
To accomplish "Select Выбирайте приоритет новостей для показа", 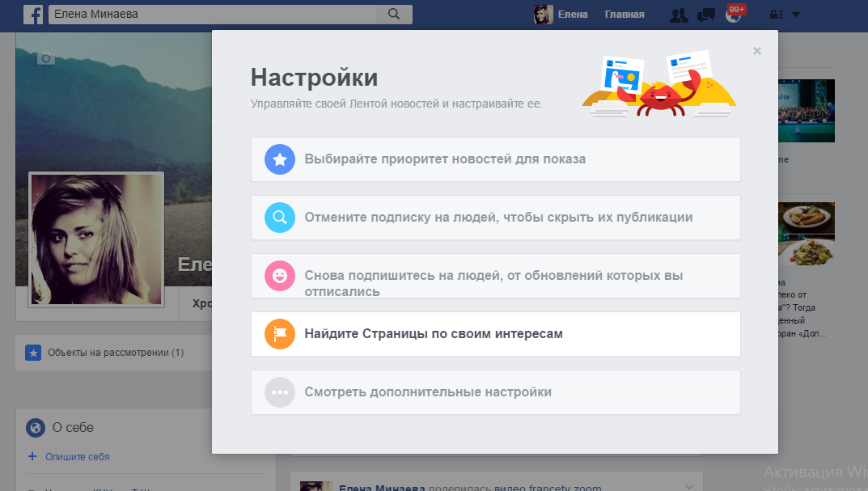I will pyautogui.click(x=495, y=159).
